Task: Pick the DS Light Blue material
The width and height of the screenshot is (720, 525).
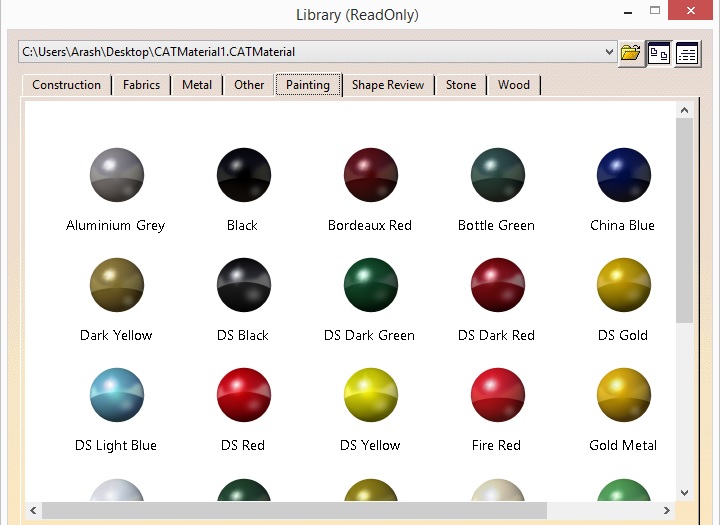Action: point(116,394)
